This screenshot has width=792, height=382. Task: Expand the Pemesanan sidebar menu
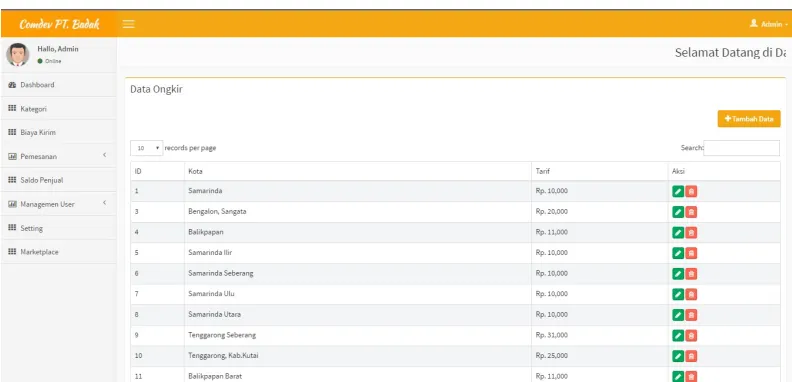(59, 157)
